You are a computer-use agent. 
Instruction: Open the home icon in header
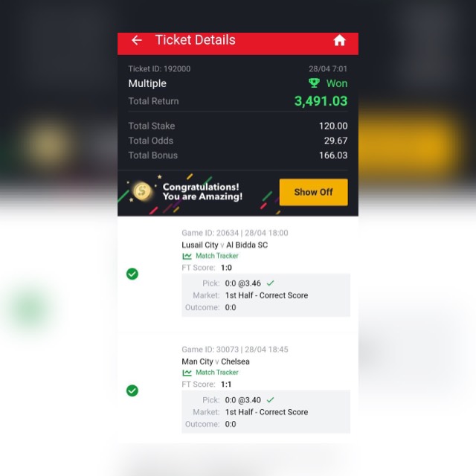(x=339, y=40)
